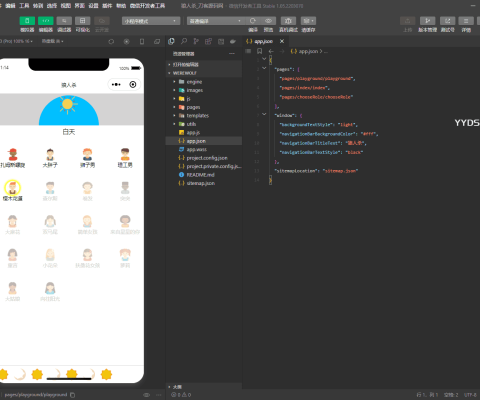Click the preview eye icon
Screen dimensions: 480x400
[x=268, y=21]
